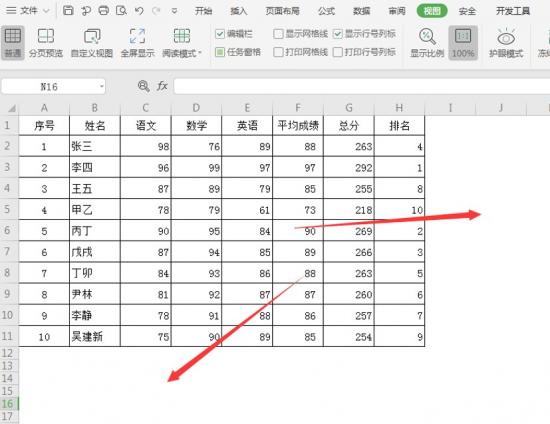550x424 pixels.
Task: Open the 插入 ribbon tab
Action: click(239, 11)
